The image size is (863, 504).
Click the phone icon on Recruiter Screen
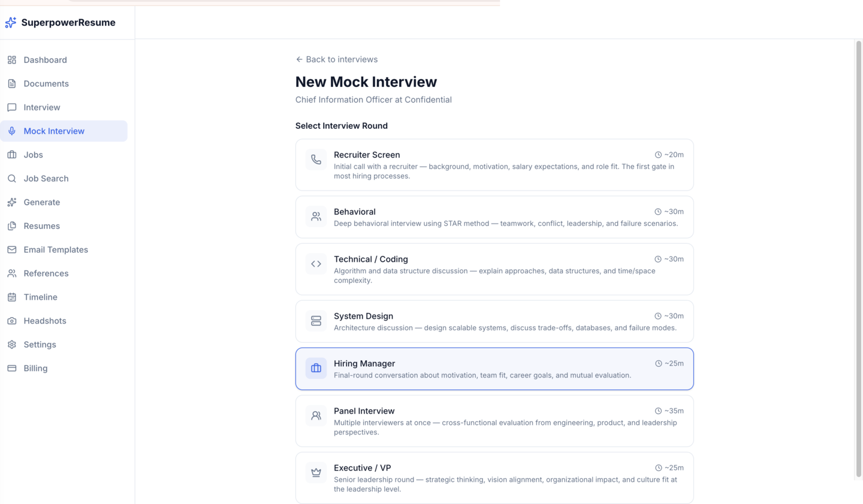tap(316, 159)
